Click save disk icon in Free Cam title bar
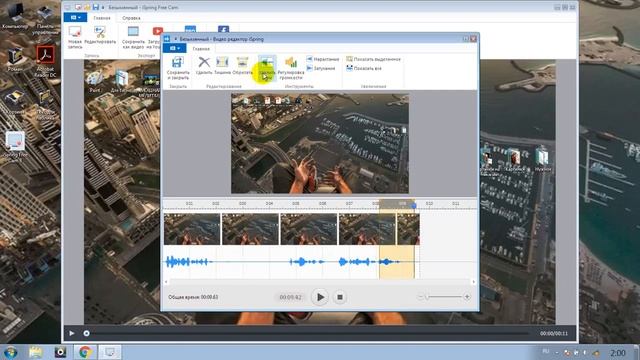This screenshot has height=360, width=640. click(x=96, y=7)
